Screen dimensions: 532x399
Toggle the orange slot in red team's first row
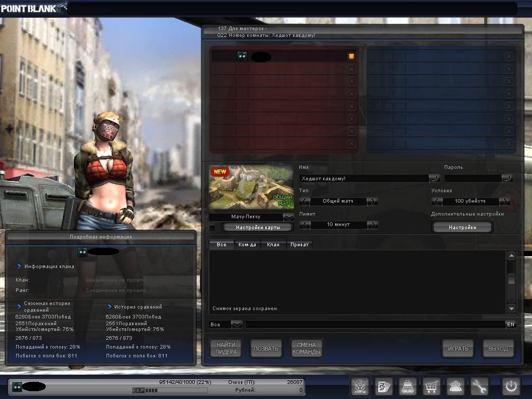(352, 56)
